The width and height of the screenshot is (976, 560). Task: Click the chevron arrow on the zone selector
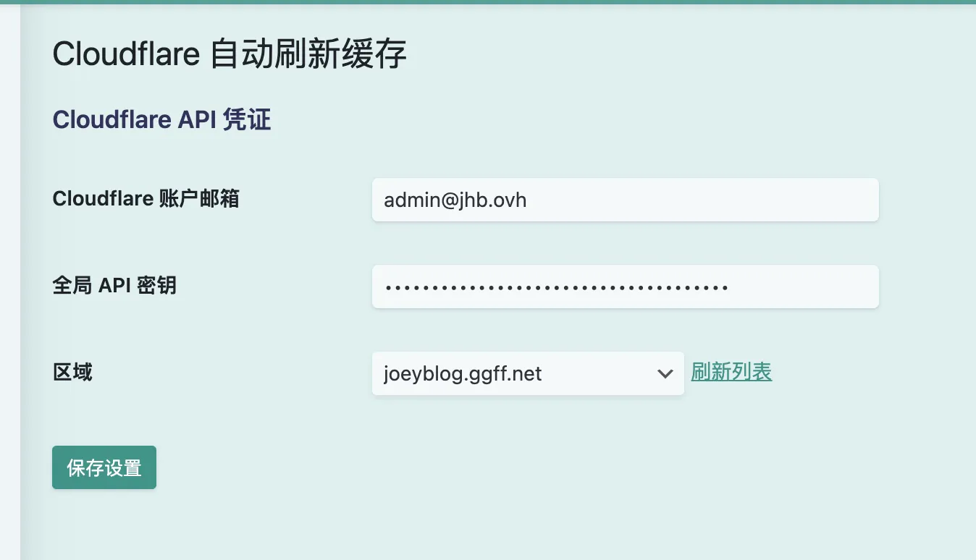coord(665,374)
